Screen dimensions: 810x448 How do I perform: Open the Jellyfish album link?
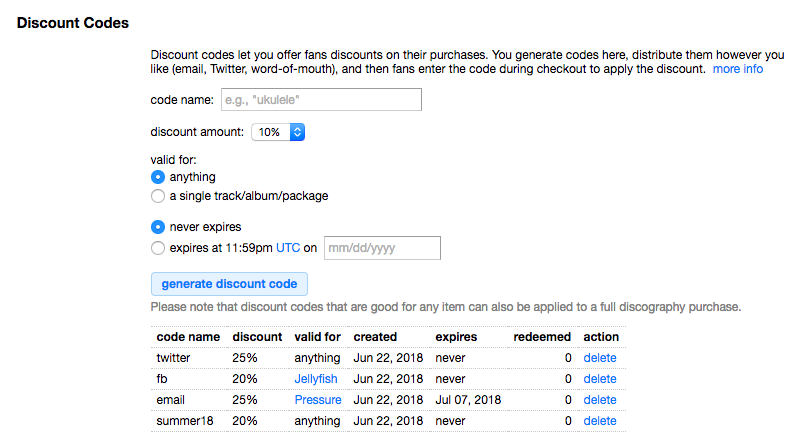coord(316,379)
